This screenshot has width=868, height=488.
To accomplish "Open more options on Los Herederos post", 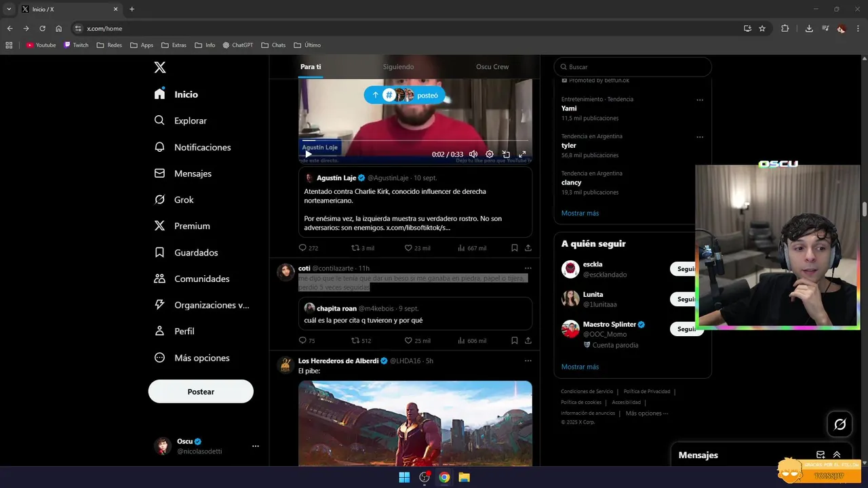I will (528, 361).
